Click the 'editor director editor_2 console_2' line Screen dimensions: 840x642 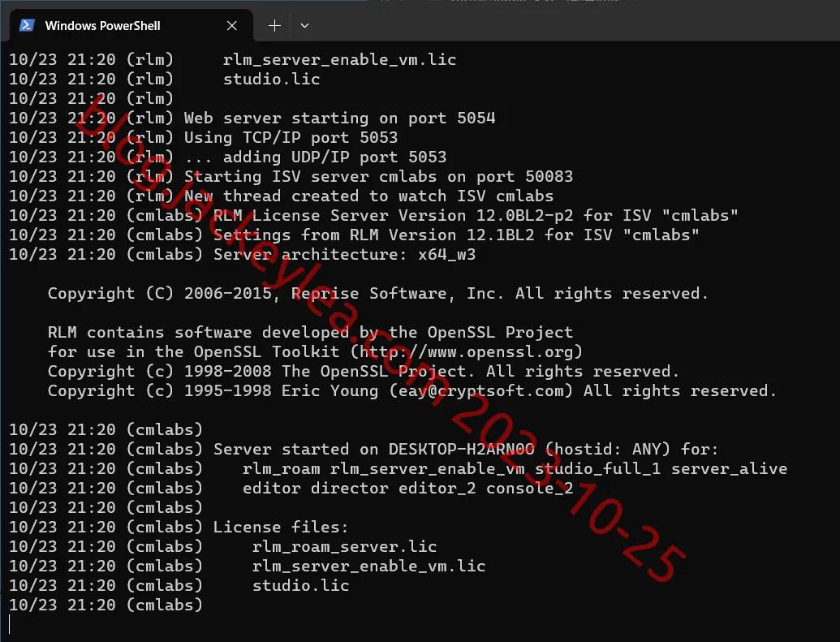point(407,488)
